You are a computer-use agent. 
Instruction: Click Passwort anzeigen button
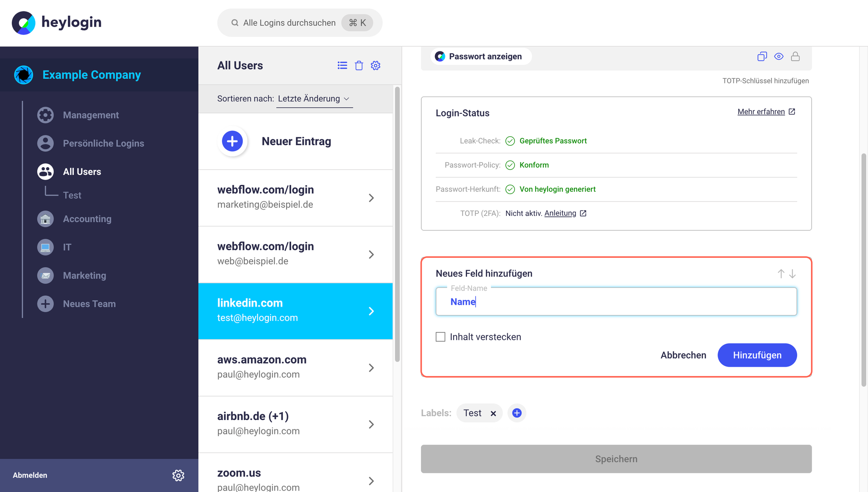481,56
